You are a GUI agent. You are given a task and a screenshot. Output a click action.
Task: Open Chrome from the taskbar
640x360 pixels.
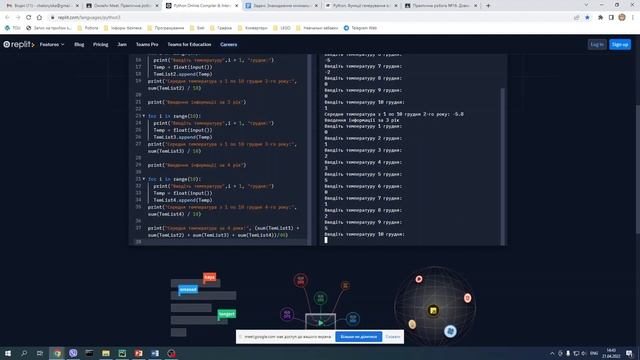point(57,353)
